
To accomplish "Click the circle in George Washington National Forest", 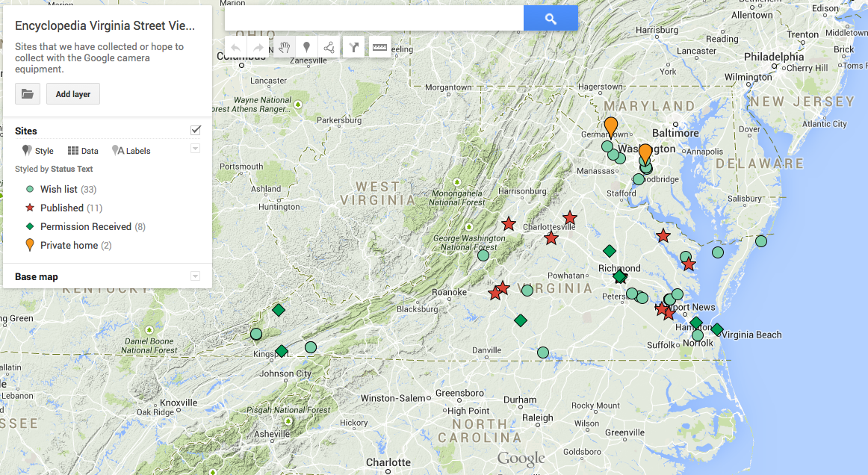I will pos(483,255).
